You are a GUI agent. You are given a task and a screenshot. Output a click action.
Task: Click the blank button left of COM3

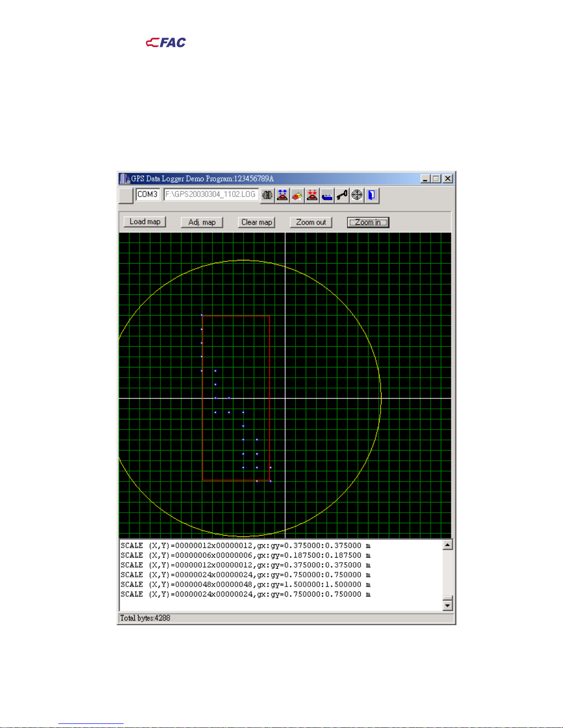tap(126, 195)
